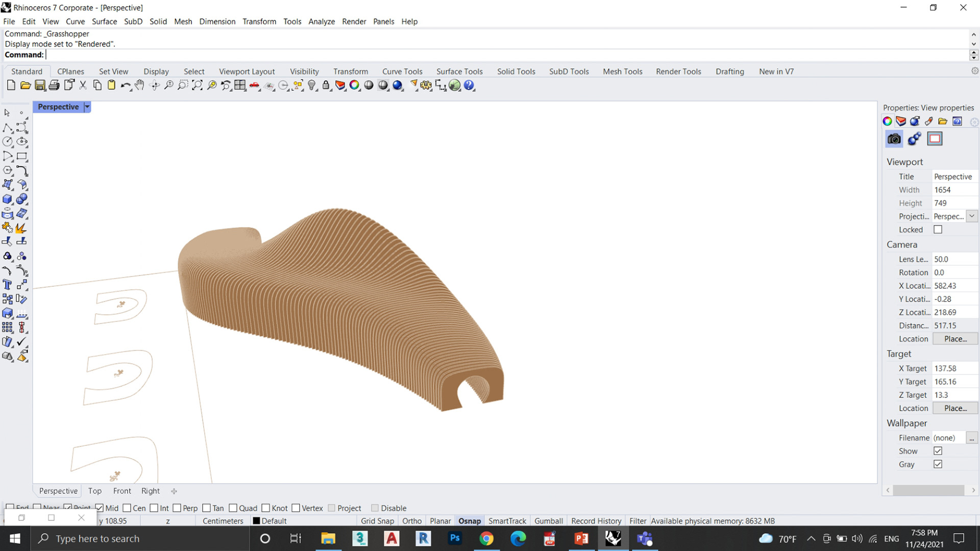Open the Grasshopper-style gears icon in toolbar

pos(425,85)
